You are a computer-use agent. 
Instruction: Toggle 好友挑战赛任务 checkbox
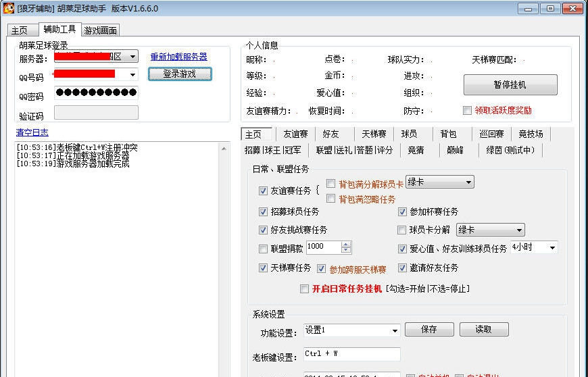click(264, 230)
